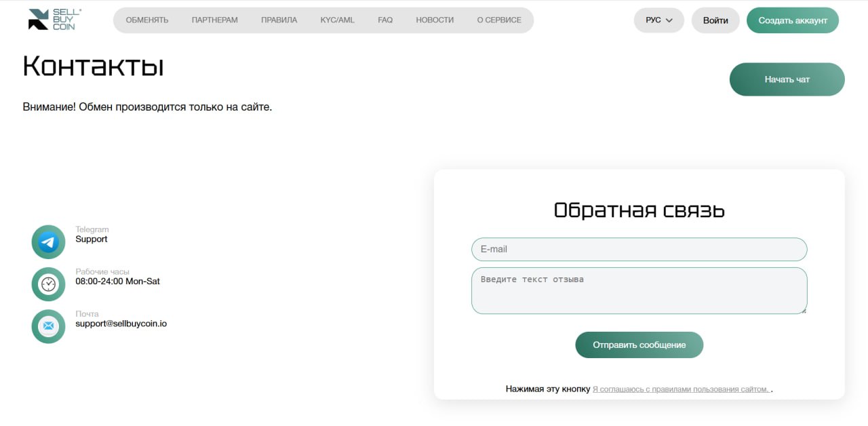Click the mail envelope icon
The width and height of the screenshot is (868, 426).
point(48,326)
